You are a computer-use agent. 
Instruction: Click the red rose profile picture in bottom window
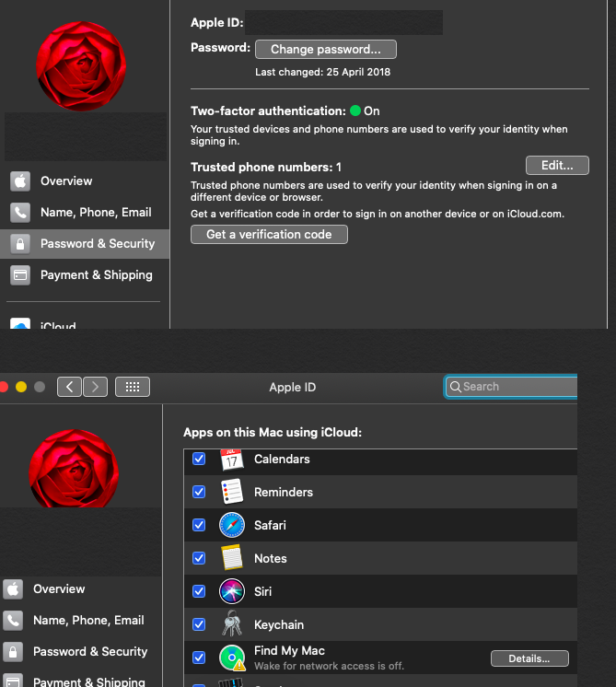tap(74, 469)
